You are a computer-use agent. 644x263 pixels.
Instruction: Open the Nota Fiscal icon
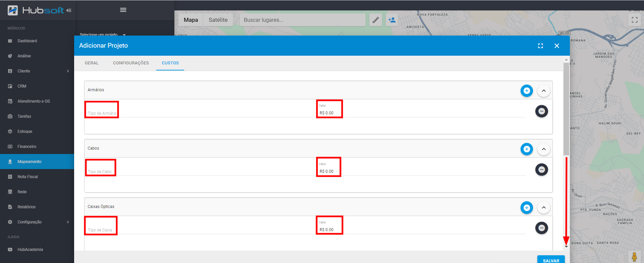(10, 177)
